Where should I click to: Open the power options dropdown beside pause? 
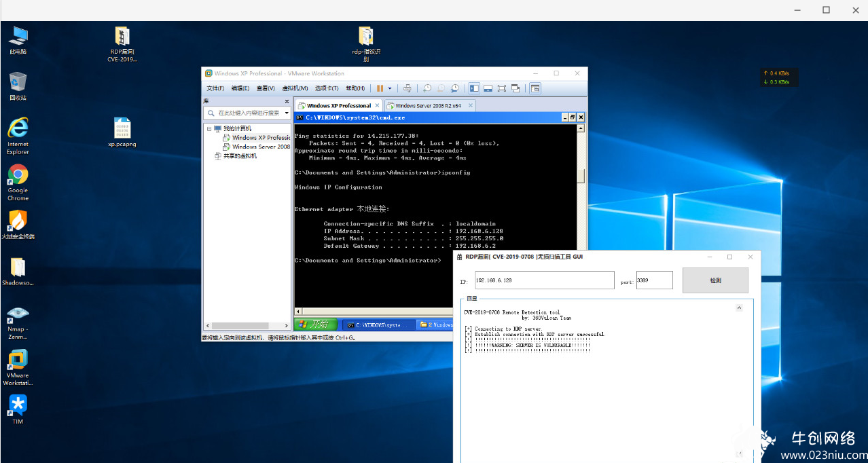[390, 88]
